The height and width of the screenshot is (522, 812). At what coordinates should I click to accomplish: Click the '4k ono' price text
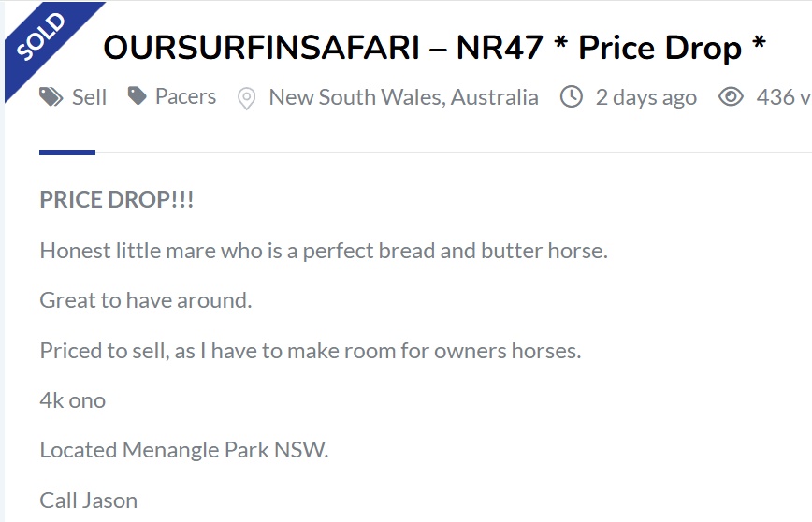click(73, 400)
